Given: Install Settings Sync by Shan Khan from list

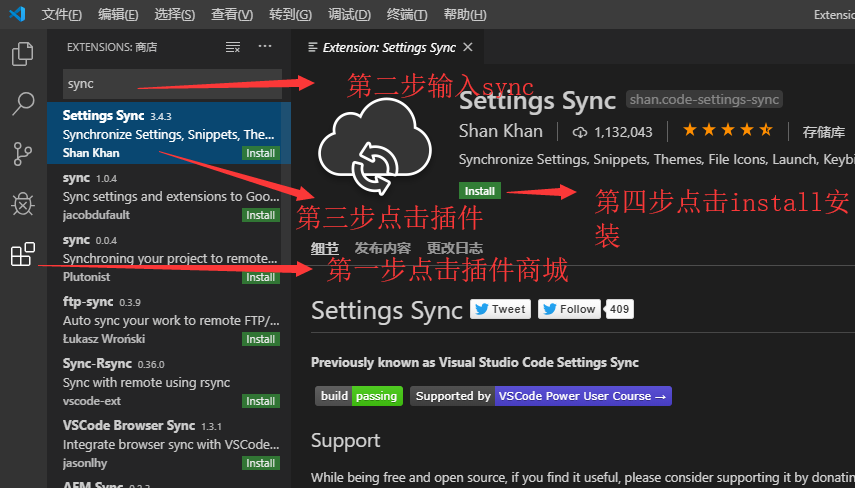Looking at the screenshot, I should 261,153.
